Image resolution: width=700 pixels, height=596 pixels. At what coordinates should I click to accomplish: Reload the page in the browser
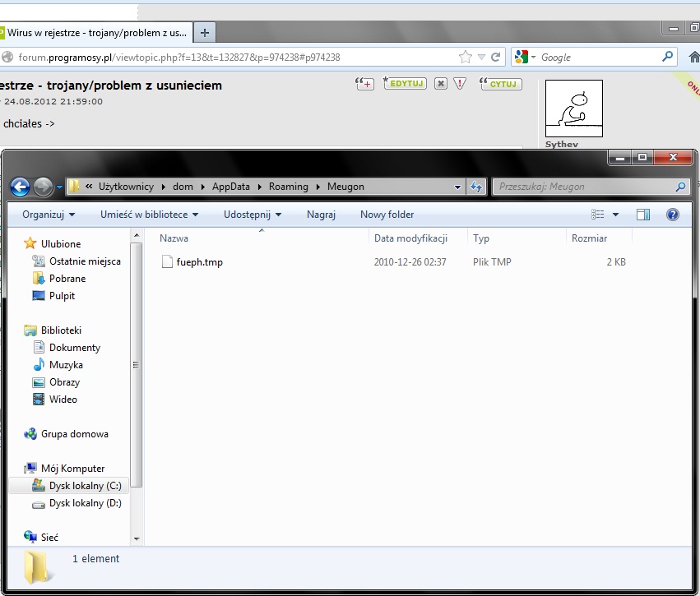pos(495,58)
